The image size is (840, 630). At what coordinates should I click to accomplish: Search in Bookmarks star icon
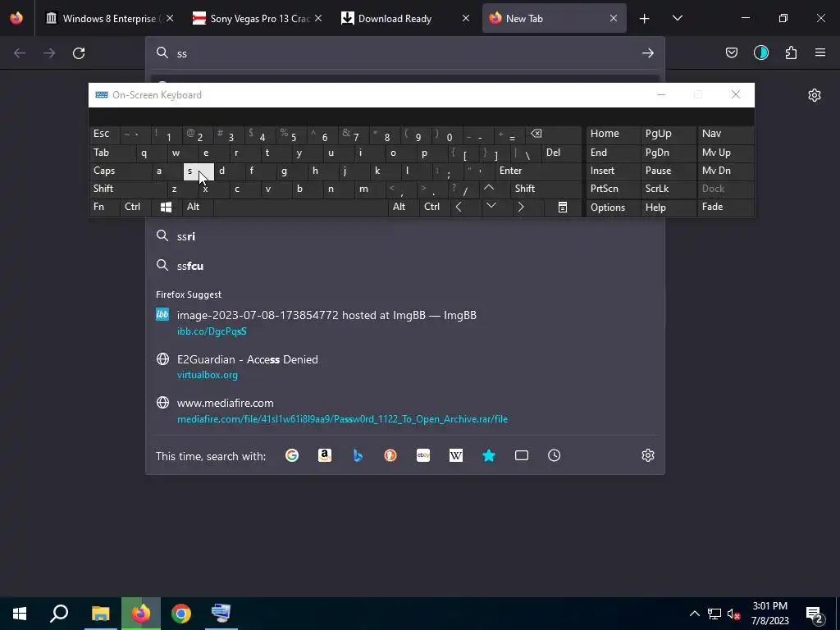pyautogui.click(x=489, y=455)
